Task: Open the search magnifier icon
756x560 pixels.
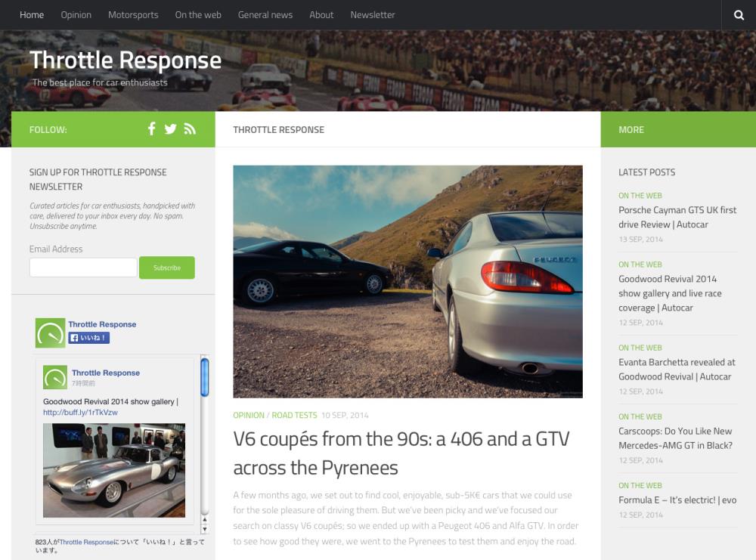Action: click(x=739, y=15)
